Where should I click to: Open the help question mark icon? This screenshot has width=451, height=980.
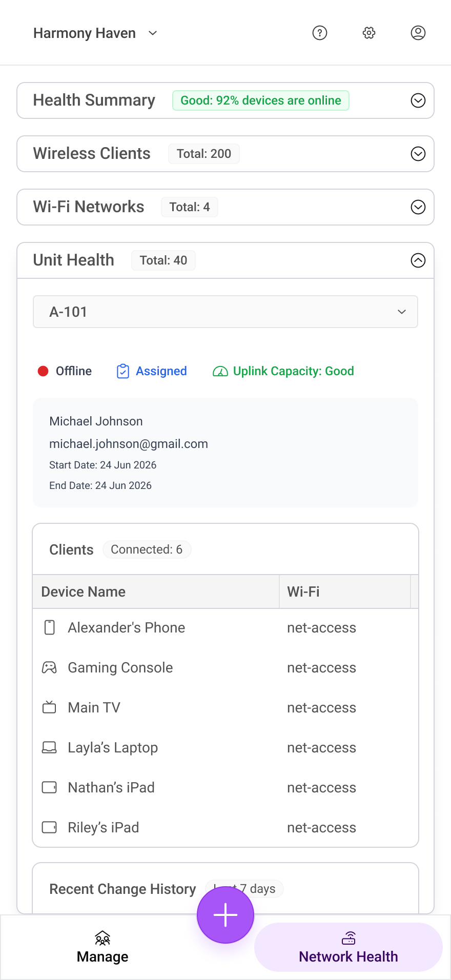(320, 33)
